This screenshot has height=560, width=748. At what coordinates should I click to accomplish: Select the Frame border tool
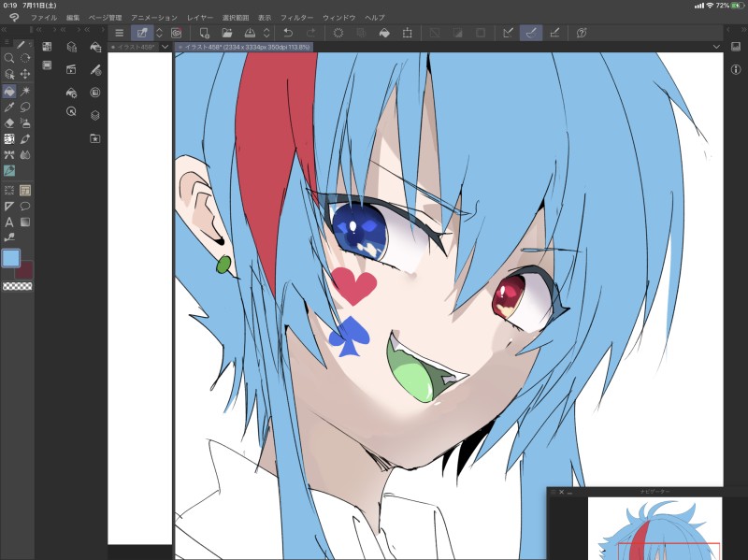[x=25, y=191]
